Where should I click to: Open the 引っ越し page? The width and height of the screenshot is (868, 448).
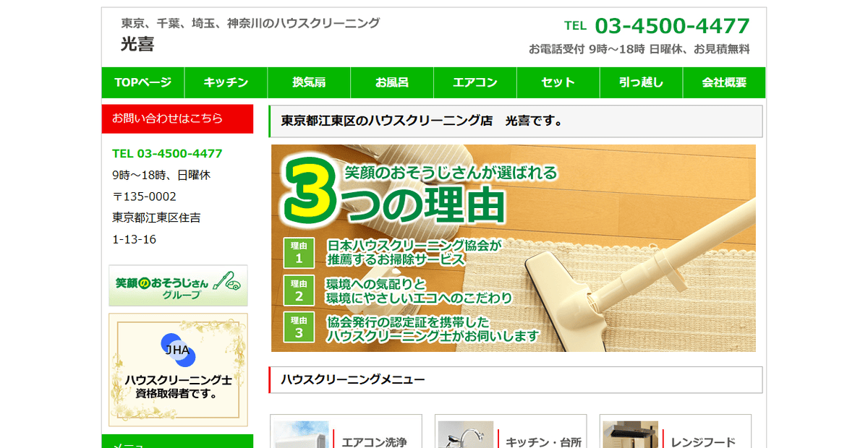coord(641,82)
